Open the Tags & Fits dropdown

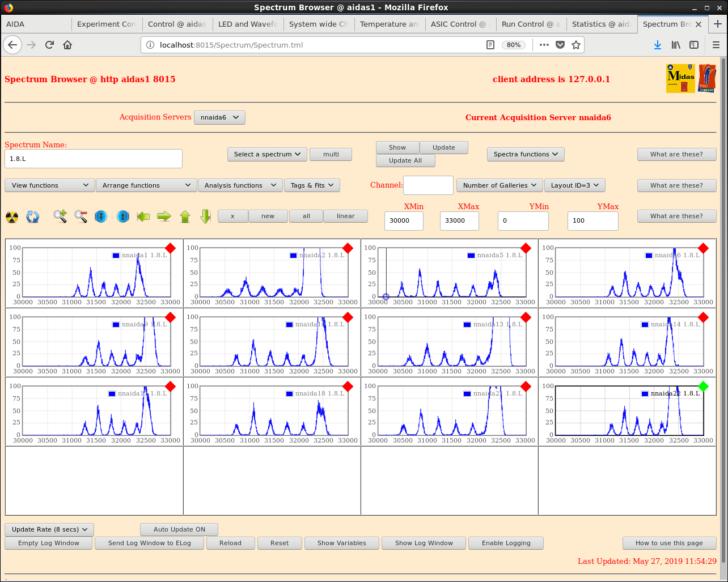[312, 185]
